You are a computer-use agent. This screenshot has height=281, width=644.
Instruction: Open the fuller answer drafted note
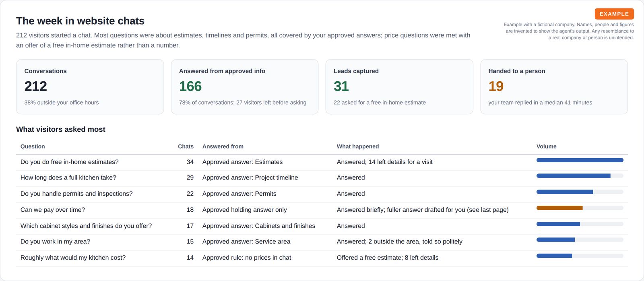423,210
